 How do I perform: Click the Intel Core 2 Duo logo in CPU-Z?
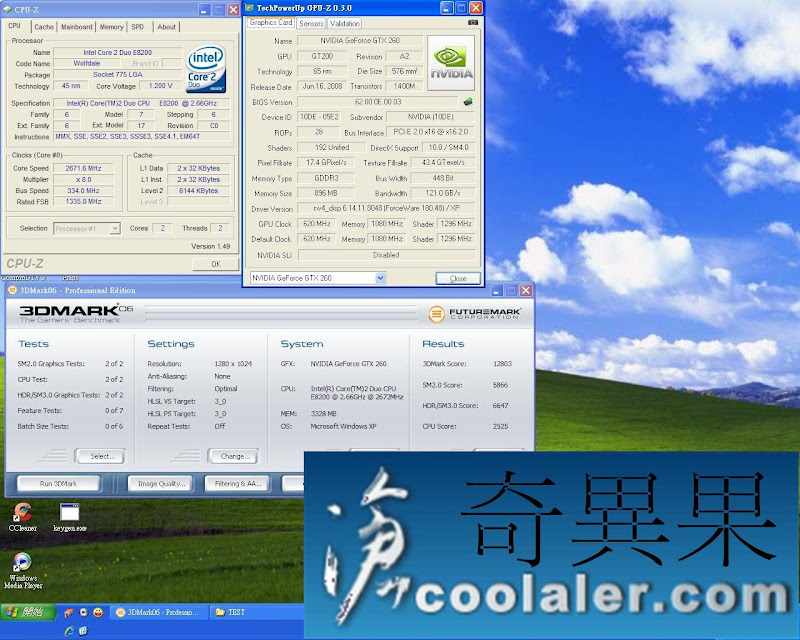pyautogui.click(x=206, y=69)
